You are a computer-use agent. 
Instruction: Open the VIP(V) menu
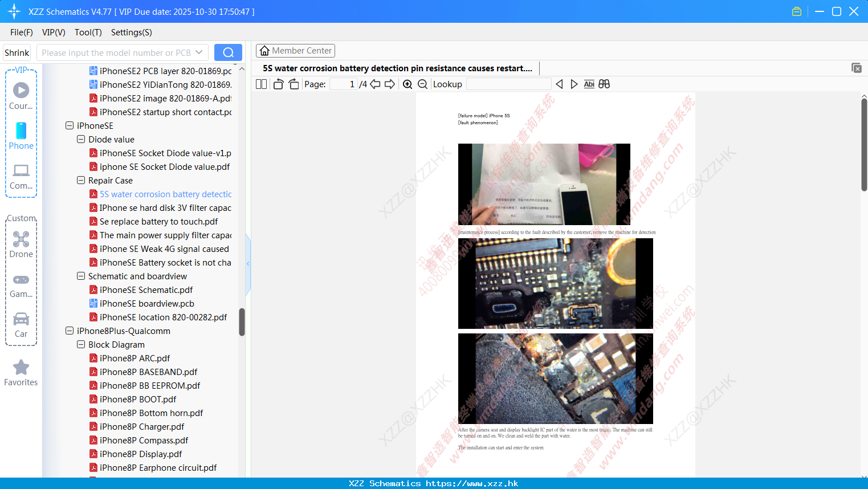pyautogui.click(x=54, y=32)
